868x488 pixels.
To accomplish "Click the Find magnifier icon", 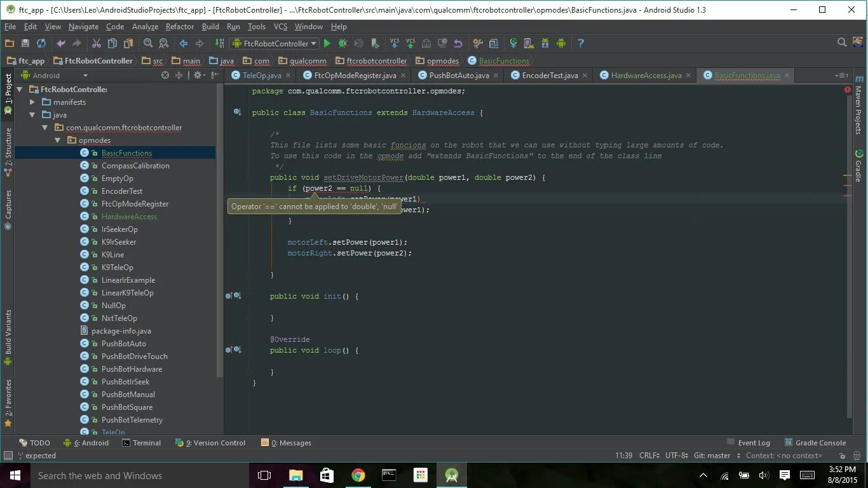I will click(148, 43).
